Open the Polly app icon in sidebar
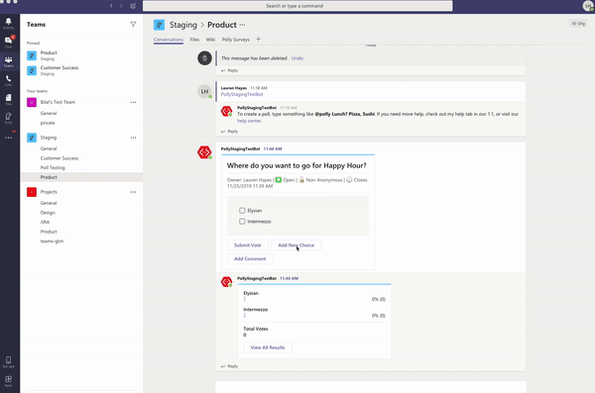The image size is (595, 393). tap(8, 118)
